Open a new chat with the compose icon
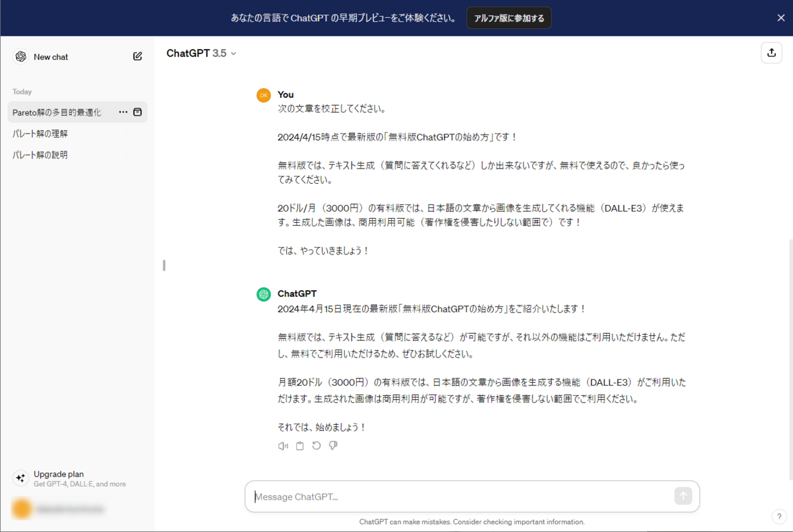 coord(137,57)
